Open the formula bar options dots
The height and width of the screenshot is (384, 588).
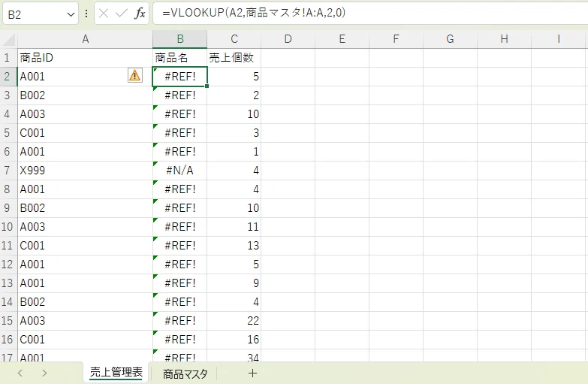(x=86, y=14)
